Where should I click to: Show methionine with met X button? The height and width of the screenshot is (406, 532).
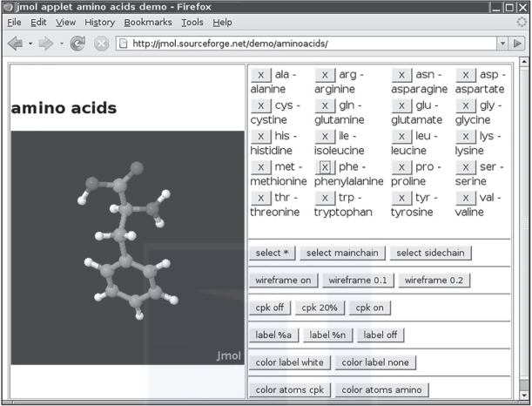pyautogui.click(x=260, y=167)
